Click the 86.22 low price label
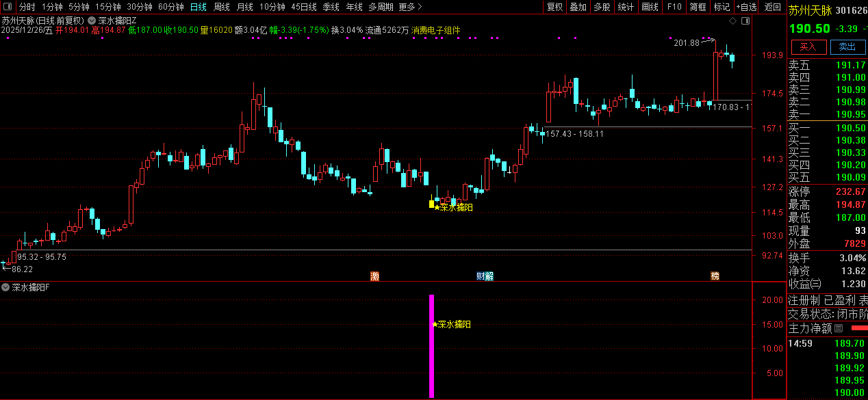 pyautogui.click(x=23, y=269)
